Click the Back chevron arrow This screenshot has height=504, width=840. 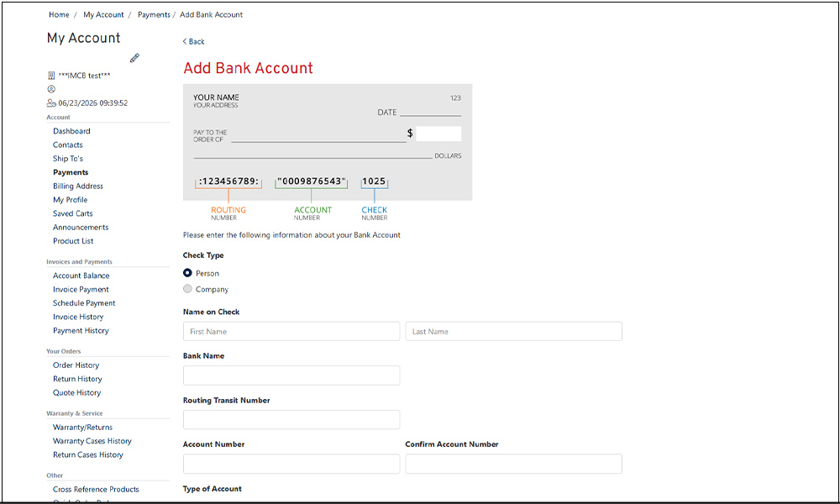tap(185, 41)
